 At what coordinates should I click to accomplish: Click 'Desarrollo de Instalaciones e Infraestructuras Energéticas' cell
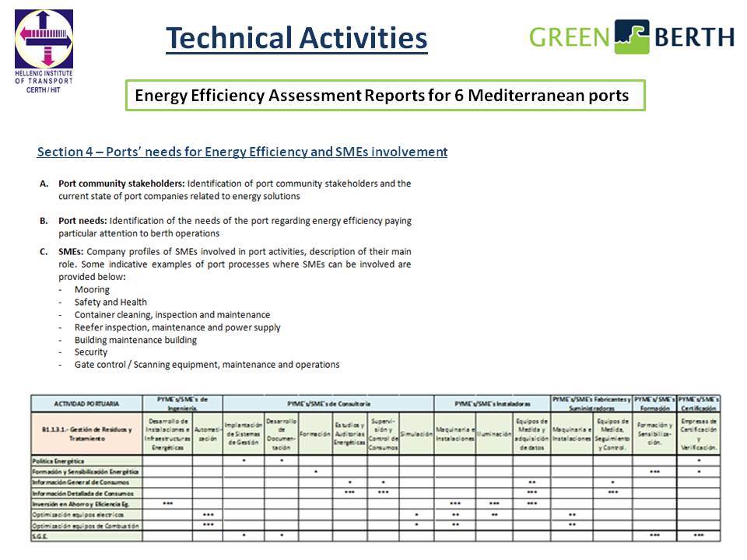pyautogui.click(x=168, y=434)
